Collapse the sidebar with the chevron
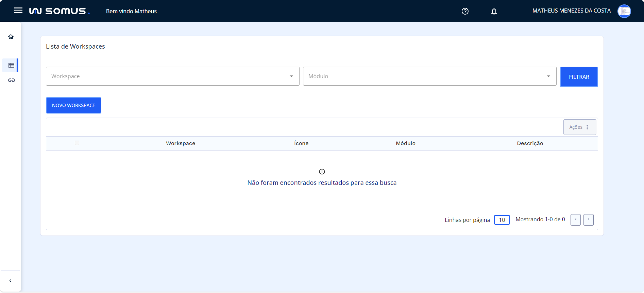The width and height of the screenshot is (644, 293). click(10, 280)
